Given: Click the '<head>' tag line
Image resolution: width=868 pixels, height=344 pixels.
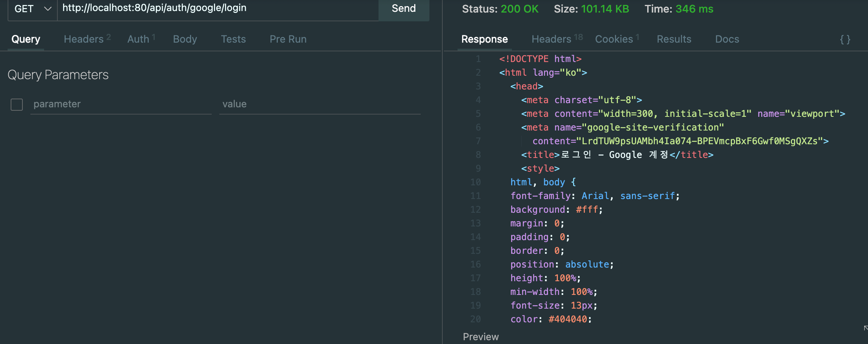Looking at the screenshot, I should coord(527,86).
